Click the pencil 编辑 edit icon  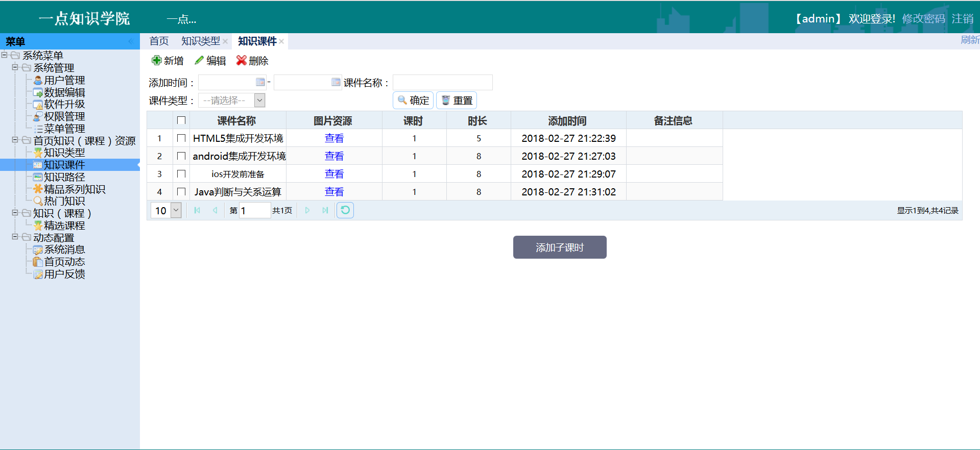click(x=199, y=61)
